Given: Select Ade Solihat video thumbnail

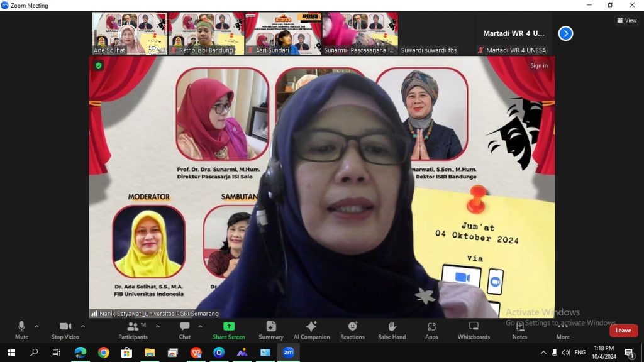Looking at the screenshot, I should coord(130,33).
